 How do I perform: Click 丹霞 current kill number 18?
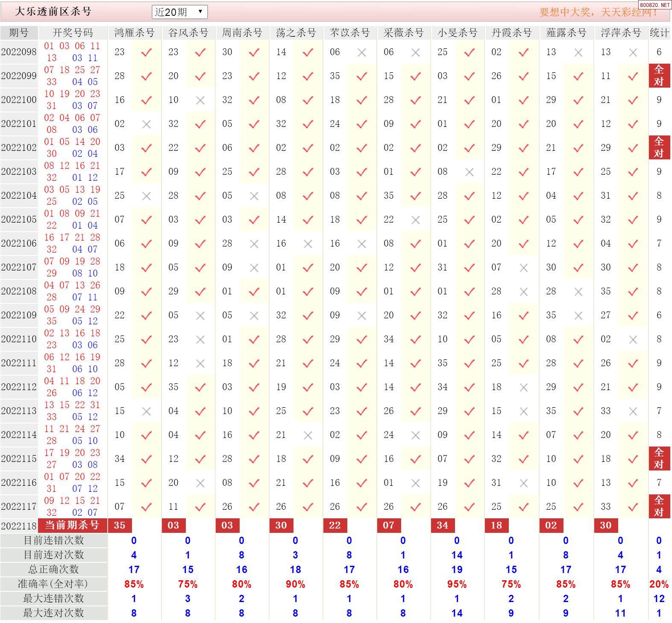click(x=496, y=525)
